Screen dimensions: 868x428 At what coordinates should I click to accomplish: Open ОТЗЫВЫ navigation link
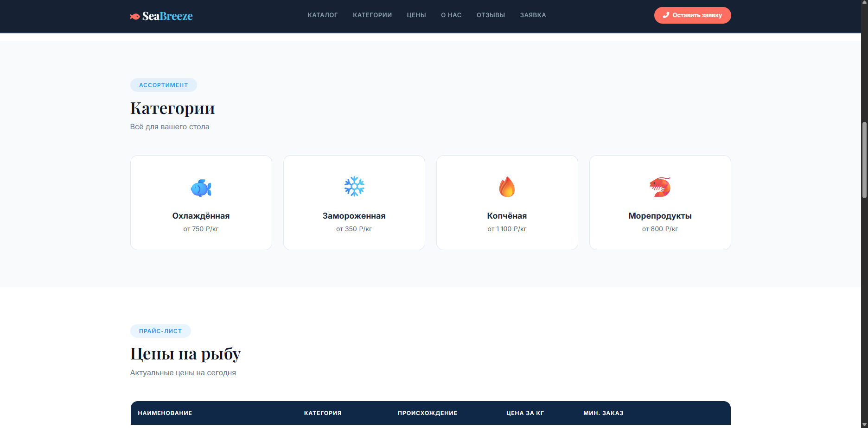pyautogui.click(x=491, y=15)
